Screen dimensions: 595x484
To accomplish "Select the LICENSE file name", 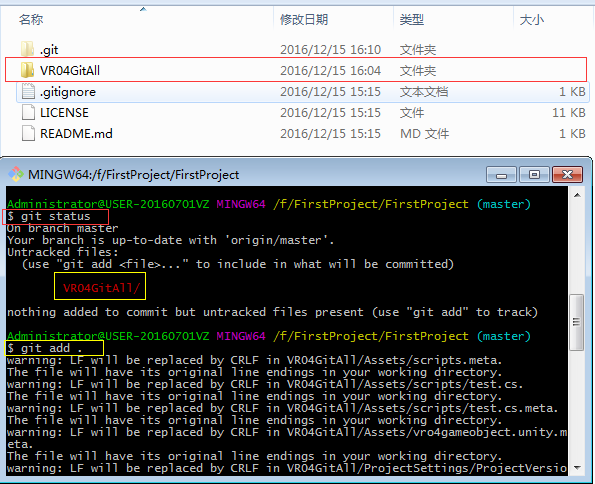I will (64, 113).
